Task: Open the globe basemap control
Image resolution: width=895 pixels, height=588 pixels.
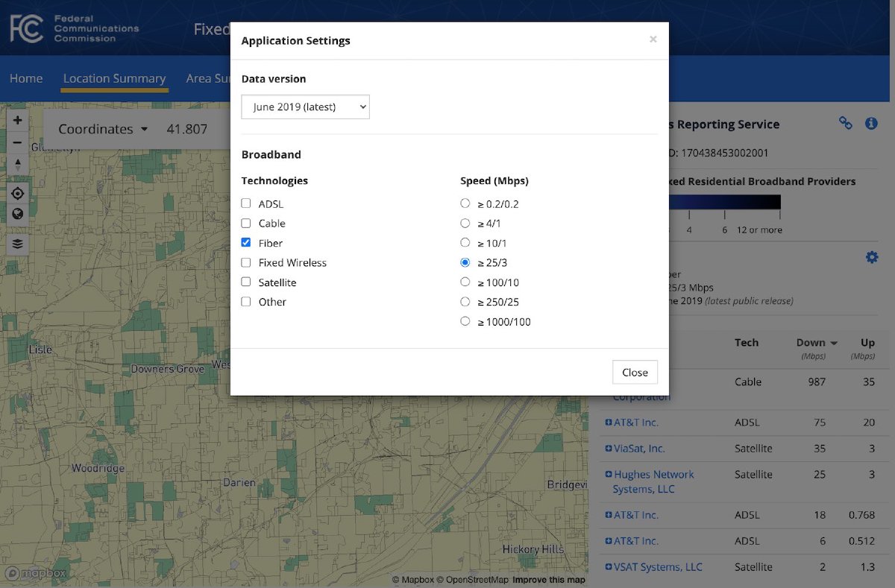Action: pos(17,214)
